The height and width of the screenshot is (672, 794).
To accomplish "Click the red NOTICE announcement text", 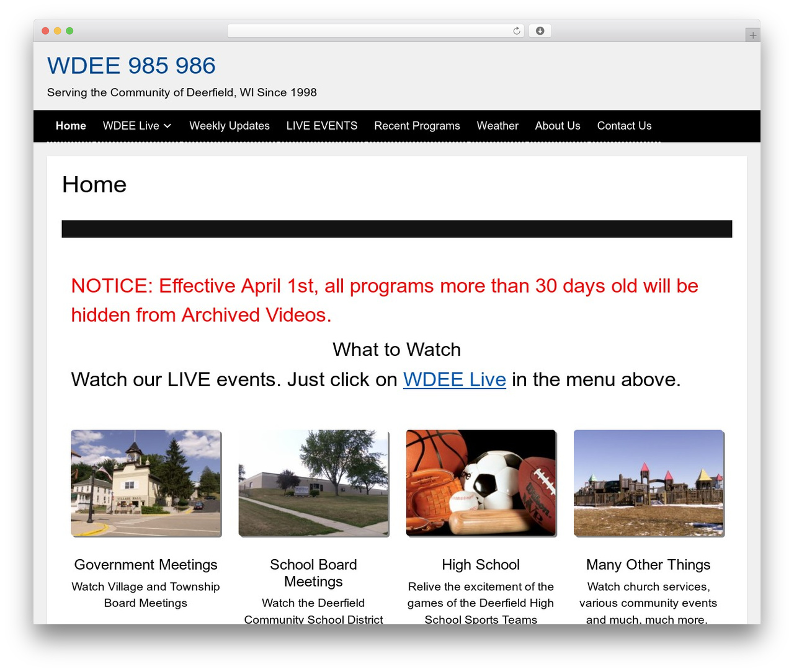I will coord(385,300).
